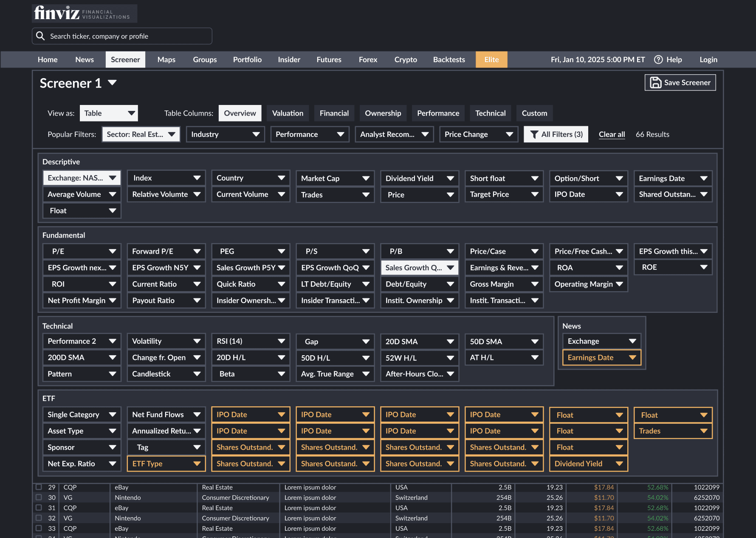Expand the RSI (14) filter
The height and width of the screenshot is (538, 756).
(251, 341)
